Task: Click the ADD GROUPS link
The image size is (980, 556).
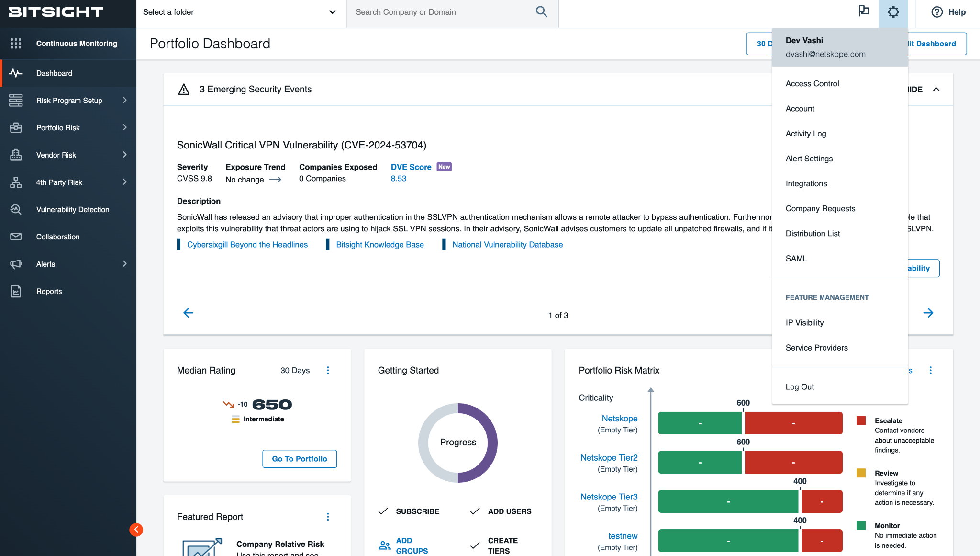Action: pos(412,545)
